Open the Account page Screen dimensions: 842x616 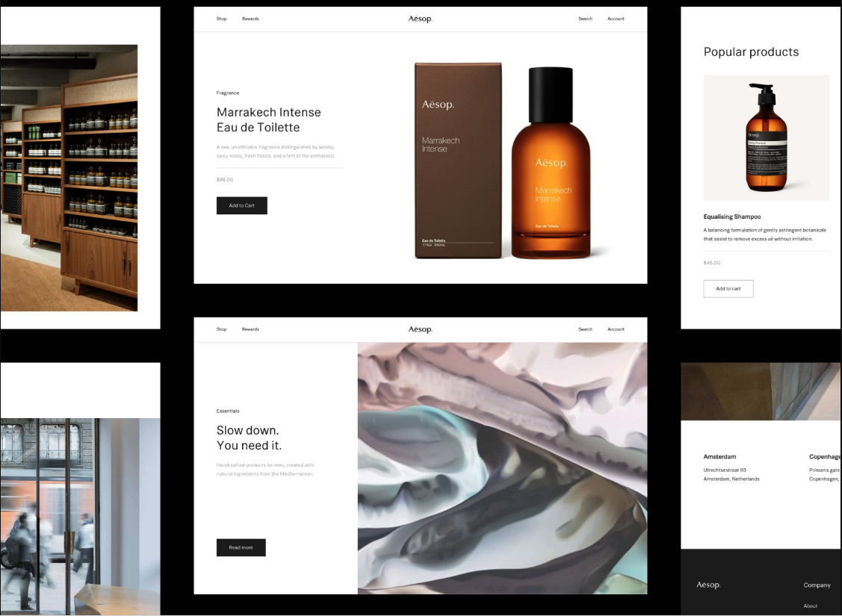[616, 19]
